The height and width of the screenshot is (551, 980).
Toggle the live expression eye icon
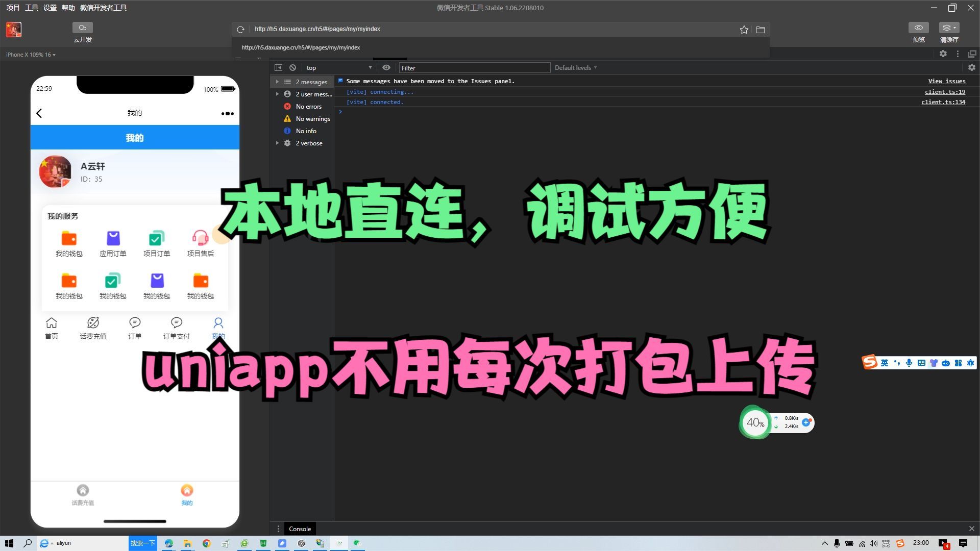coord(386,67)
